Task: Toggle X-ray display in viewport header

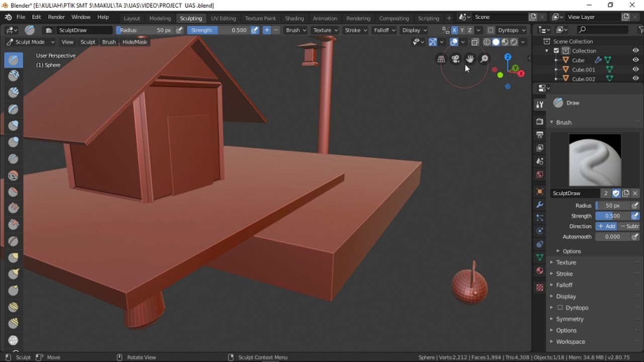Action: [474, 42]
